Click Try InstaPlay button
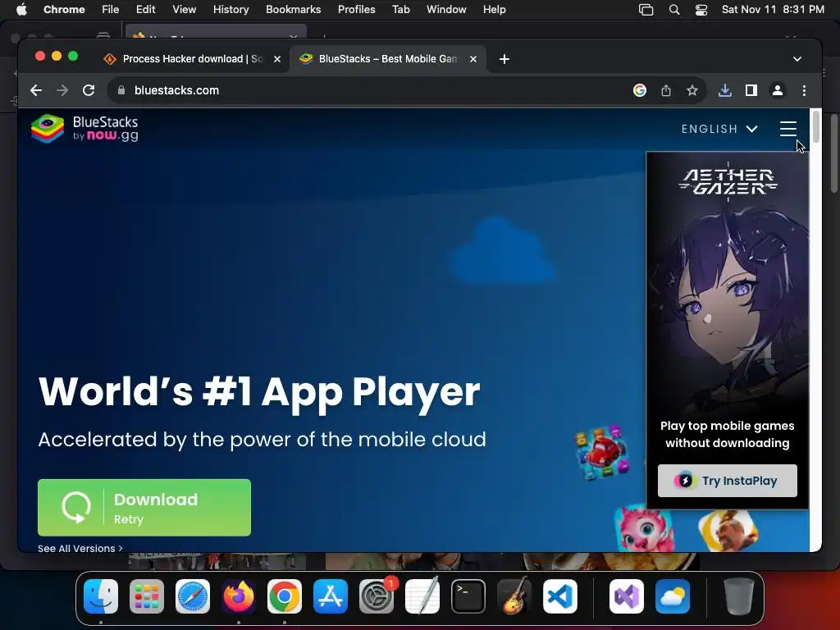840x630 pixels. [727, 481]
